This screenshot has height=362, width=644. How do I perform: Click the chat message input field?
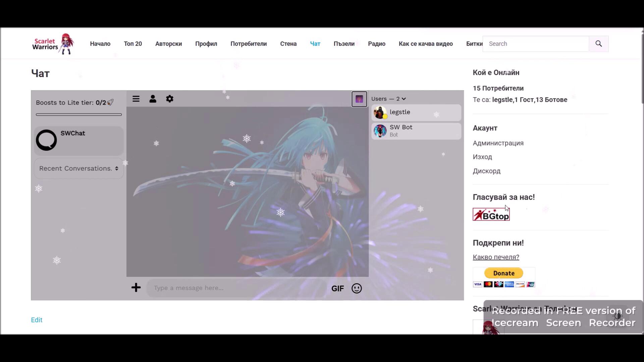(236, 288)
